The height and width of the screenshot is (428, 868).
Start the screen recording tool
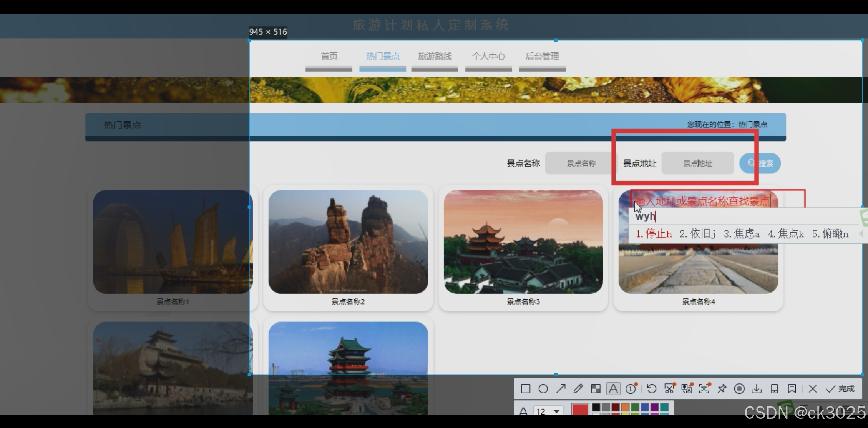click(739, 389)
